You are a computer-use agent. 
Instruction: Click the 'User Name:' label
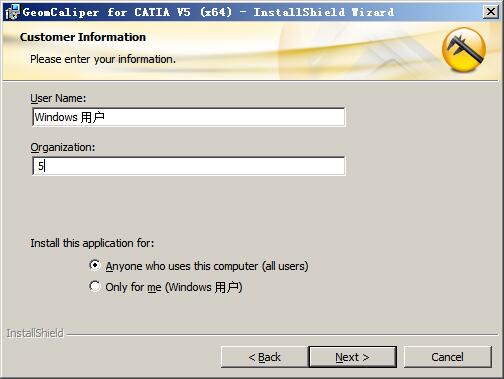tap(58, 98)
